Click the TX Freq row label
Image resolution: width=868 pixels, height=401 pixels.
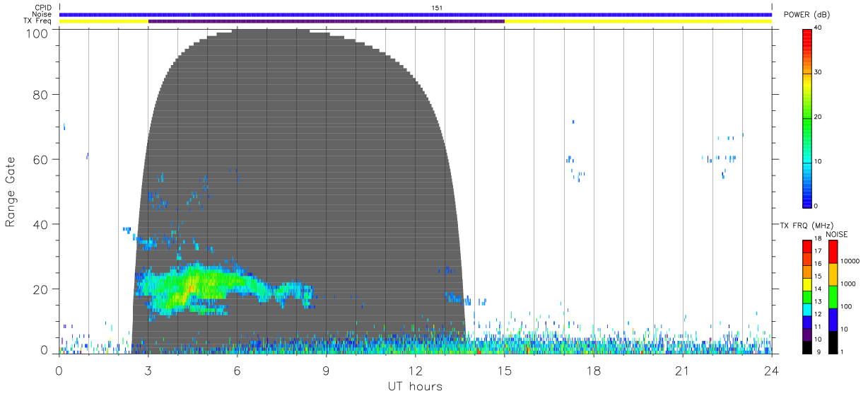tap(39, 21)
